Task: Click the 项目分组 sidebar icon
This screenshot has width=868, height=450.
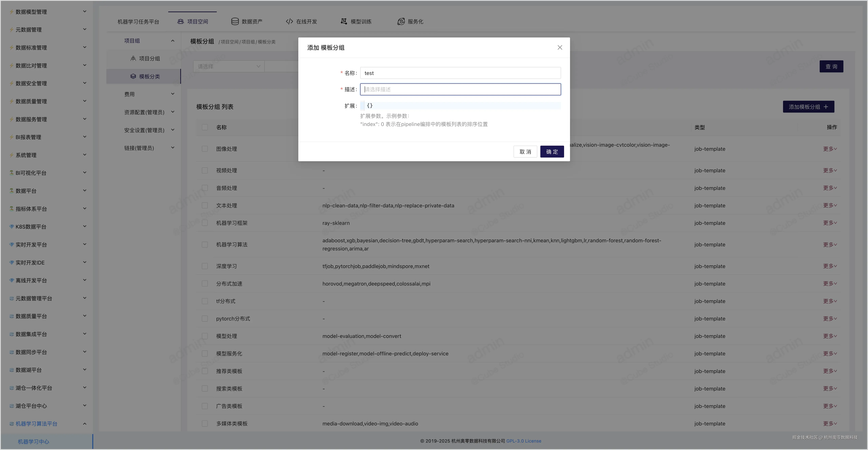Action: click(133, 59)
